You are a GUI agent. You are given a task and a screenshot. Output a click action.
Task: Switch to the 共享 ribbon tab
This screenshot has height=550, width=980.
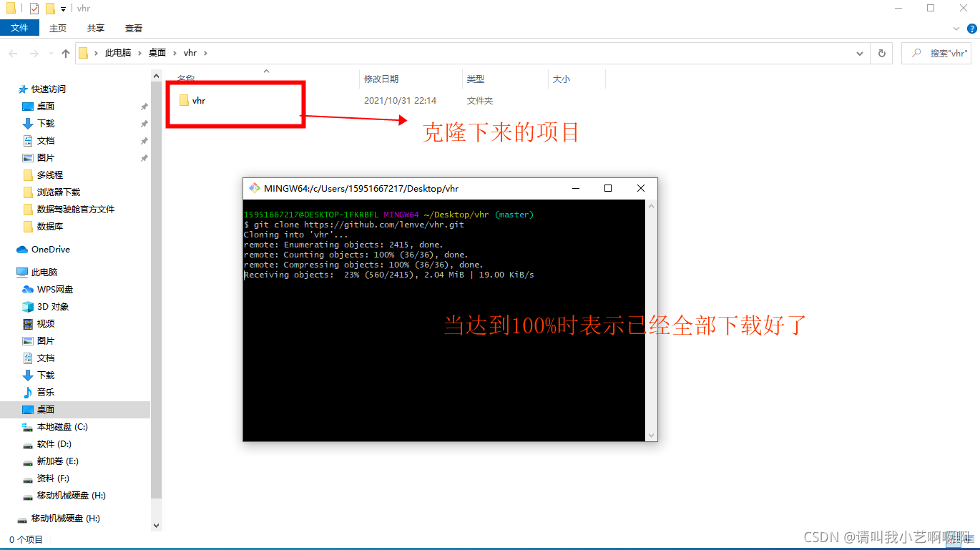(96, 28)
